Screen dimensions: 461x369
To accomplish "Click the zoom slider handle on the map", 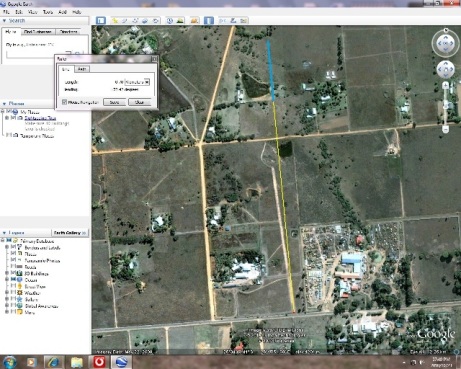I will point(445,105).
